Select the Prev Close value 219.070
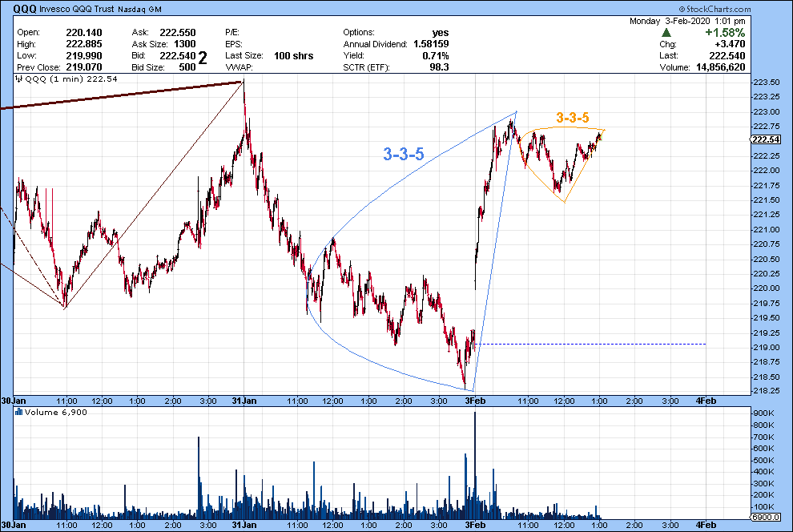The width and height of the screenshot is (793, 532). tap(84, 67)
